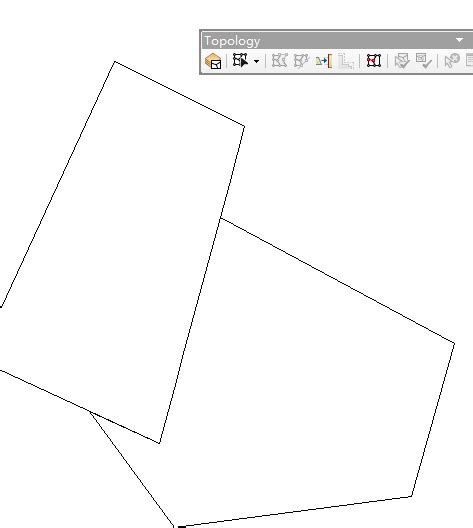This screenshot has width=473, height=528.
Task: Click the Generalize Edge icon
Action: (x=346, y=61)
